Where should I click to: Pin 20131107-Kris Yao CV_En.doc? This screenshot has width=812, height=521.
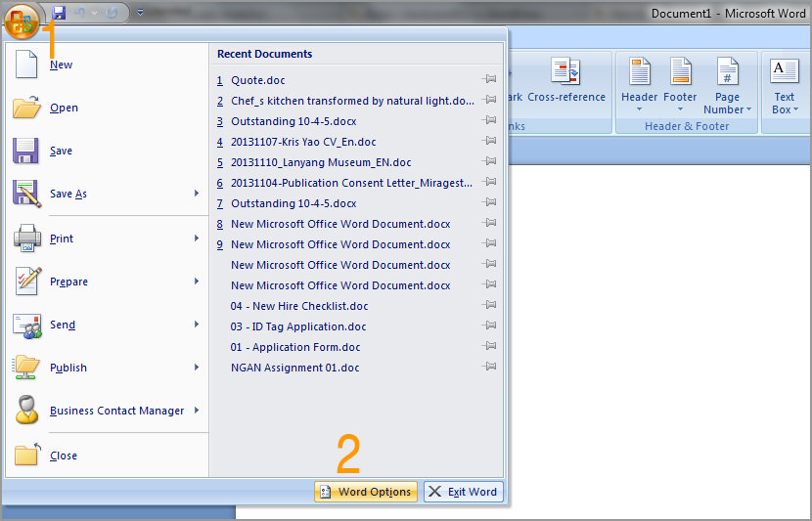pos(489,140)
